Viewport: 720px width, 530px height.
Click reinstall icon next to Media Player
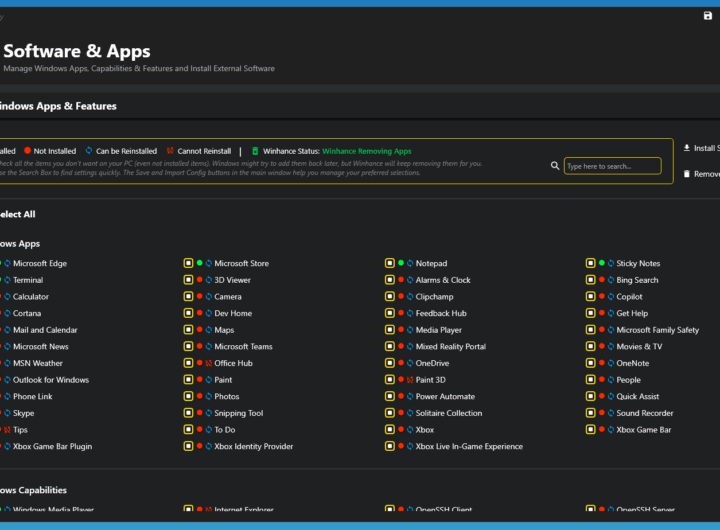(410, 330)
